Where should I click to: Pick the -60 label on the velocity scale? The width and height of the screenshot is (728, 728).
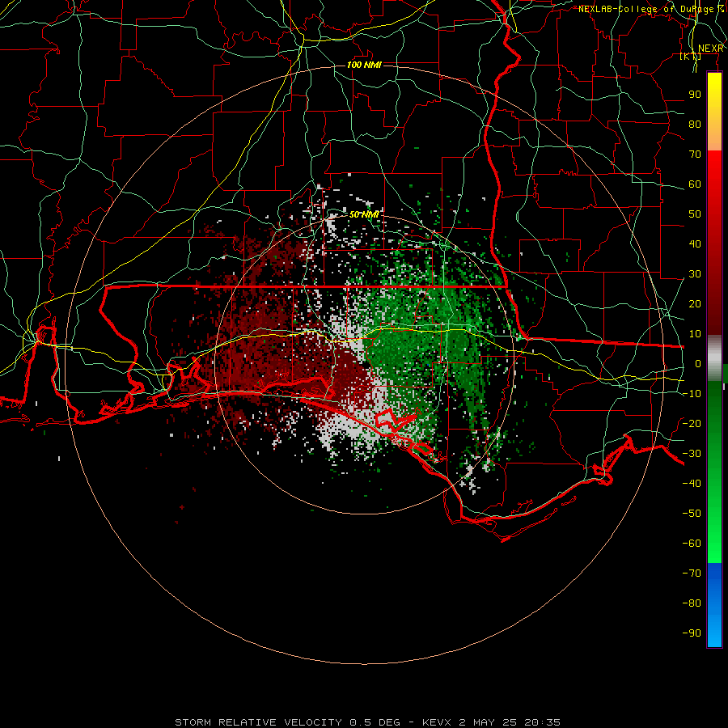click(692, 544)
